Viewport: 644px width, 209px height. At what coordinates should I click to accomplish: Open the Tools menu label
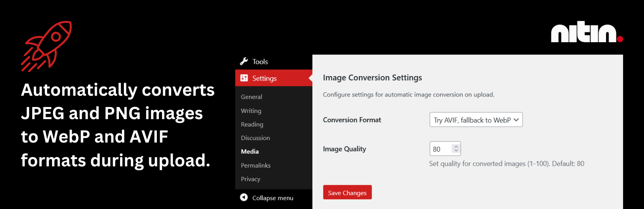(x=260, y=61)
